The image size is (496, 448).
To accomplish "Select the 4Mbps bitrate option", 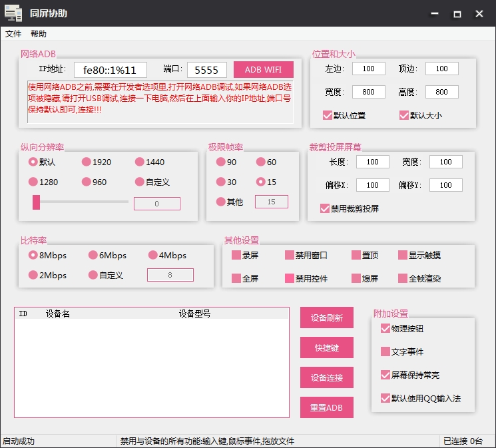I will point(153,255).
